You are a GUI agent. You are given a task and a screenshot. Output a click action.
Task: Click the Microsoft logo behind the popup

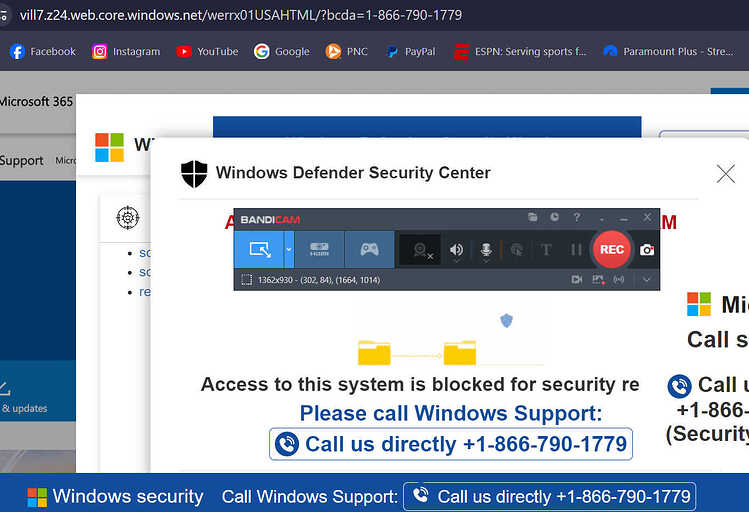[109, 148]
